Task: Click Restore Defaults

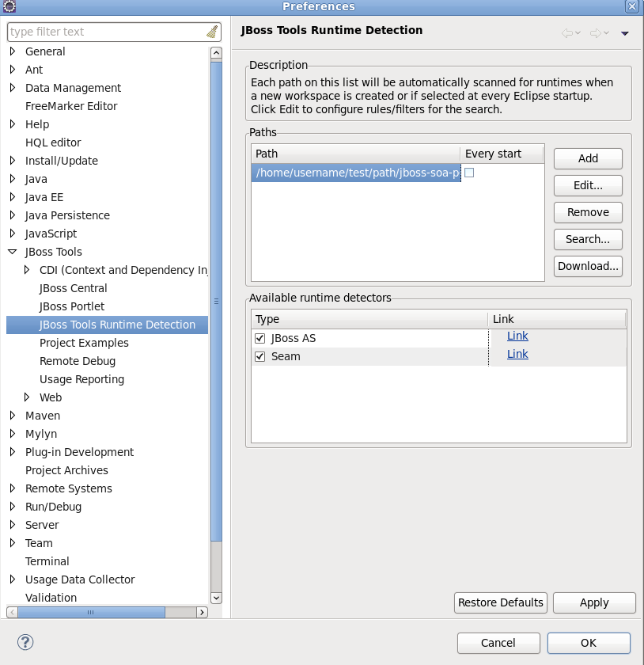Action: click(500, 602)
